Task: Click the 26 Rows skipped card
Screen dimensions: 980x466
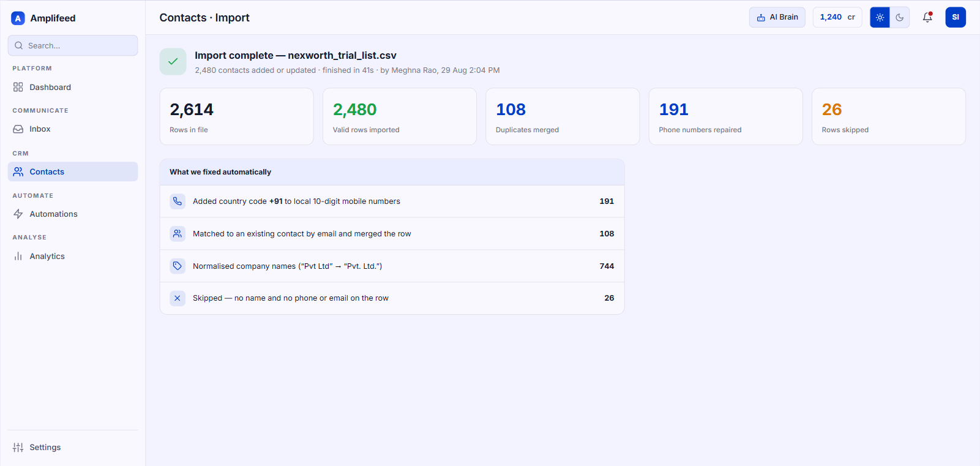Action: pos(889,116)
